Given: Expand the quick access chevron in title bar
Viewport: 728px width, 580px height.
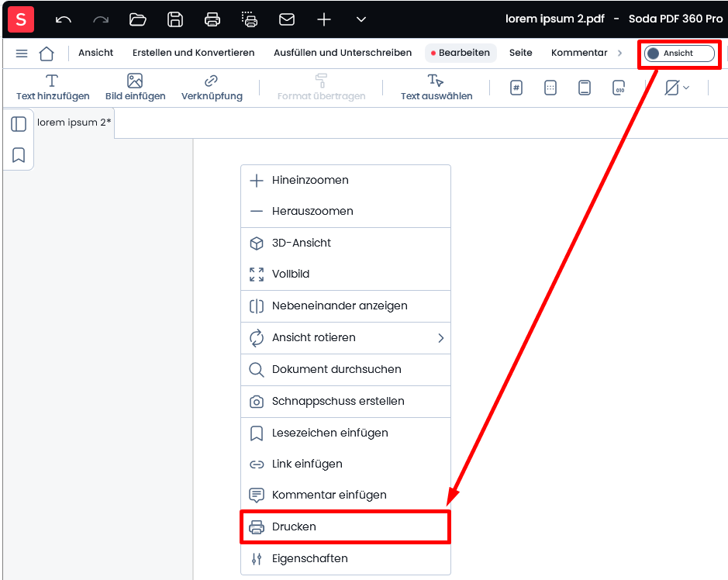Looking at the screenshot, I should point(361,19).
